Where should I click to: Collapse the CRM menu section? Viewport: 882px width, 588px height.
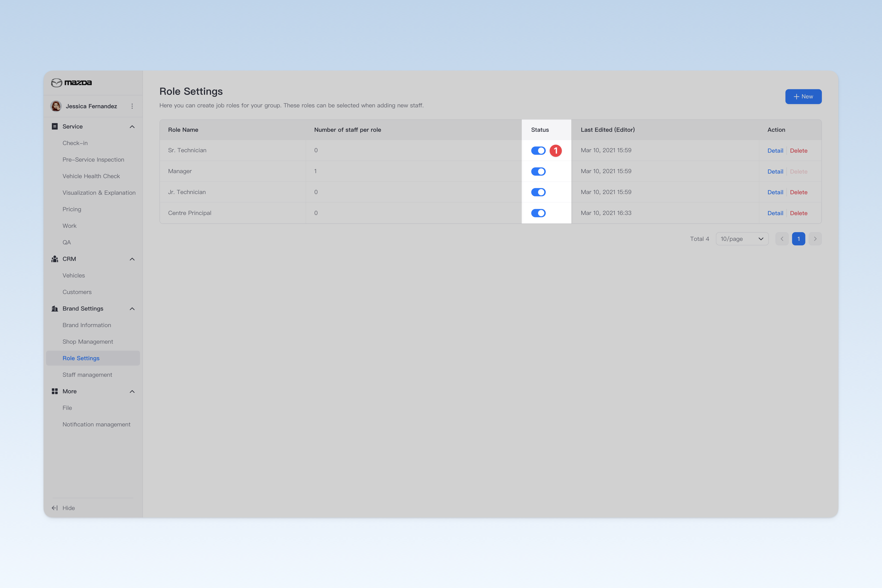132,259
